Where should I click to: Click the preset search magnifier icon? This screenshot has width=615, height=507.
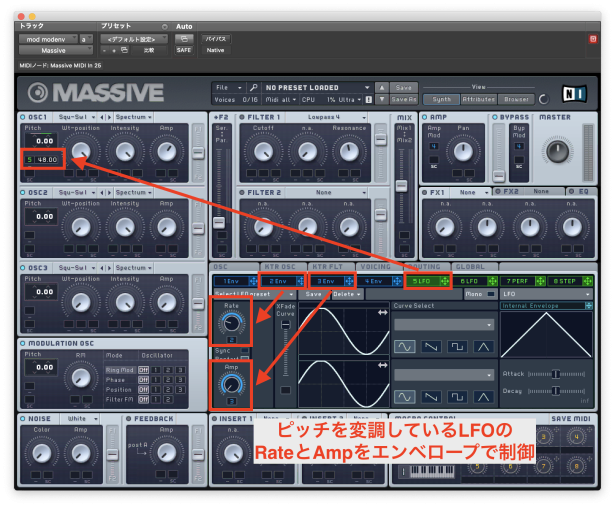(255, 87)
